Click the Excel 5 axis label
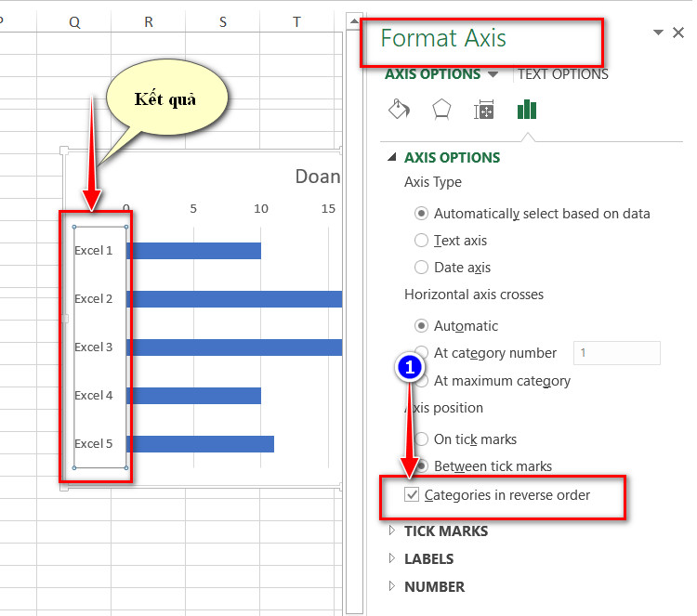Screen dimensions: 697x616 tap(93, 444)
